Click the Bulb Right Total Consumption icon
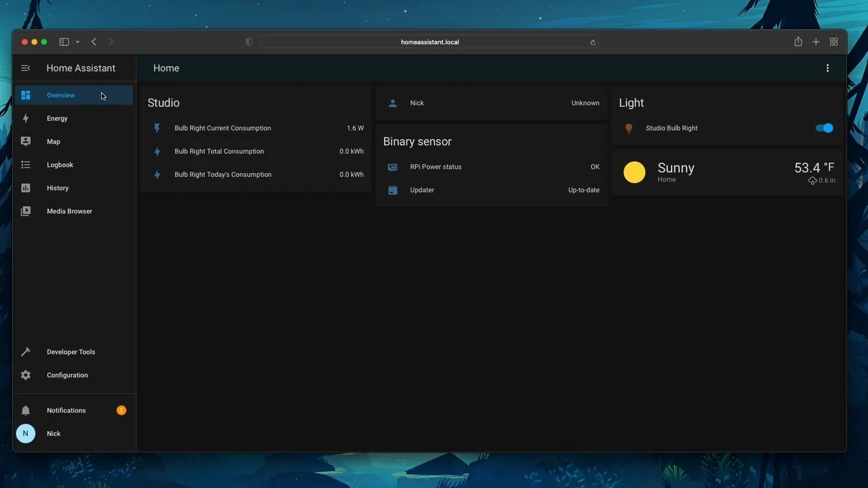868x488 pixels. point(157,152)
